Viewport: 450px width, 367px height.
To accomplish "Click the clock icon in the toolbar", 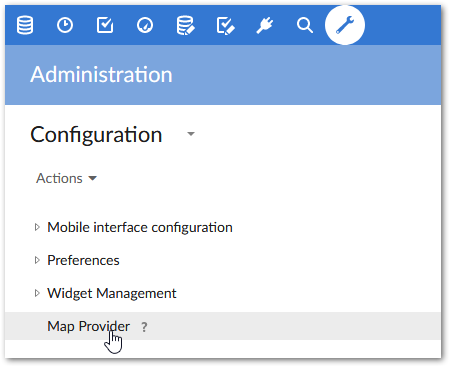I will click(65, 25).
